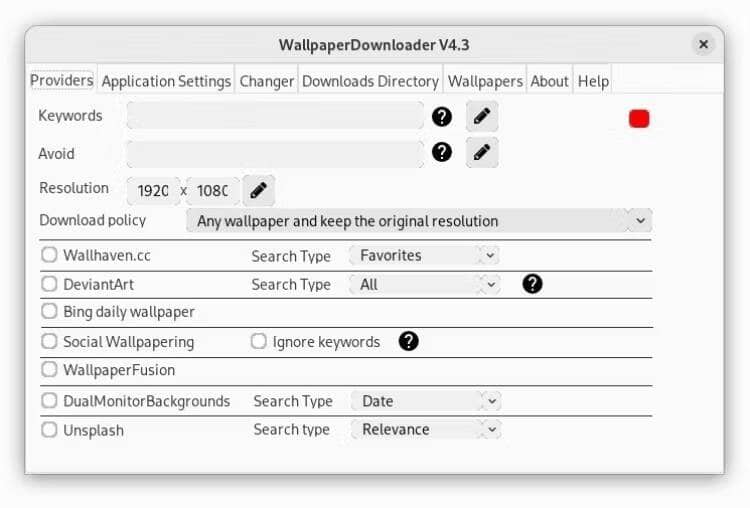Close the WallpaperDownloader window
Image resolution: width=750 pixels, height=508 pixels.
[x=703, y=44]
